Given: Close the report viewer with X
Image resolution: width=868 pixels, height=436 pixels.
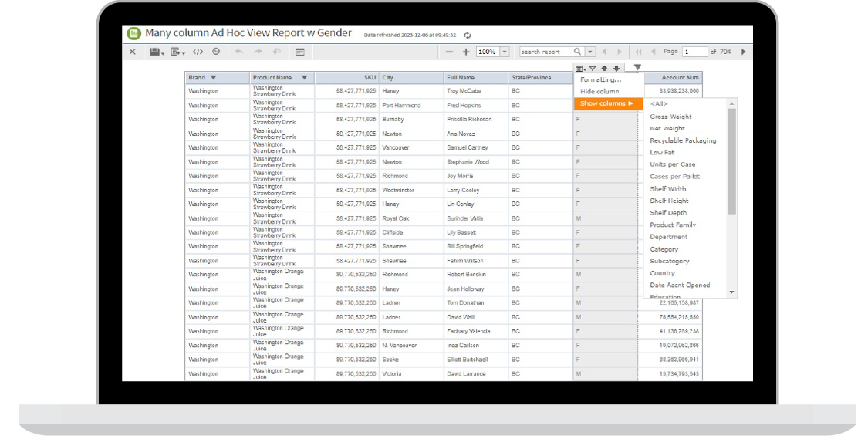Looking at the screenshot, I should 132,52.
